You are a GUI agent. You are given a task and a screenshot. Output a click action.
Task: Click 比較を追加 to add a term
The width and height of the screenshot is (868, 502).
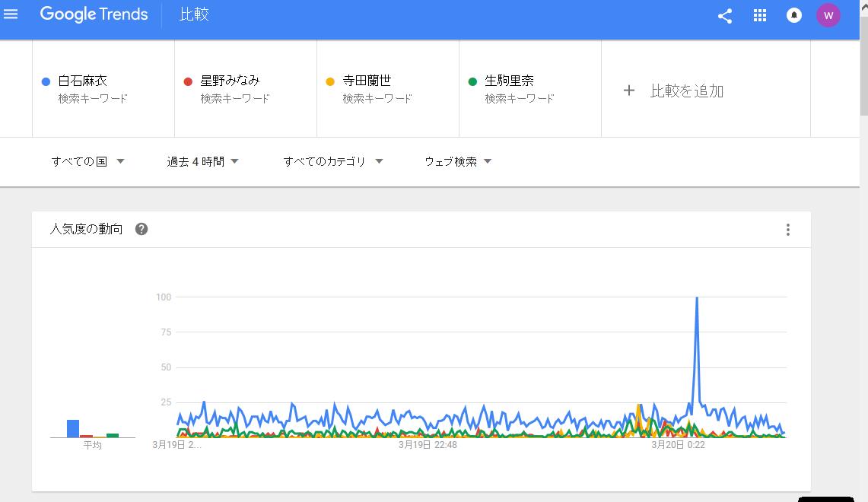687,91
